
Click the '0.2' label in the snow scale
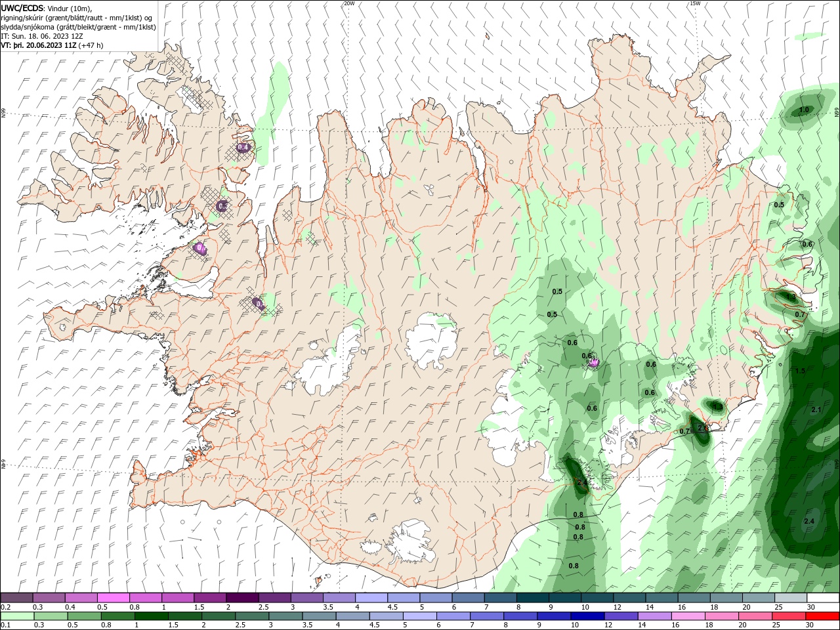pos(5,607)
